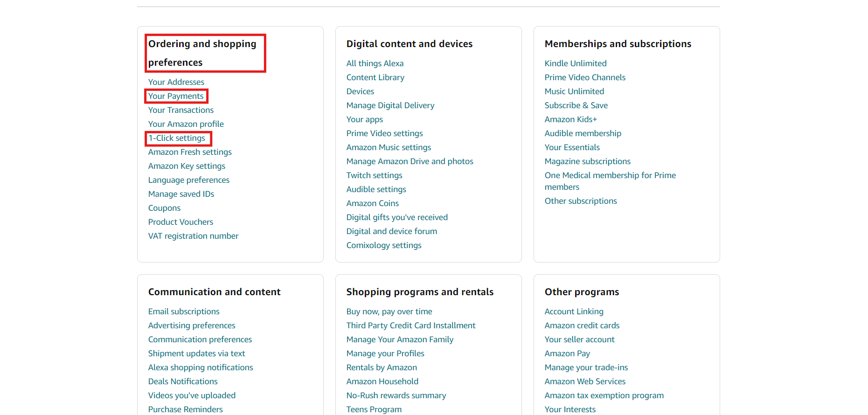Open Amazon Coins link
The image size is (868, 415).
(373, 203)
